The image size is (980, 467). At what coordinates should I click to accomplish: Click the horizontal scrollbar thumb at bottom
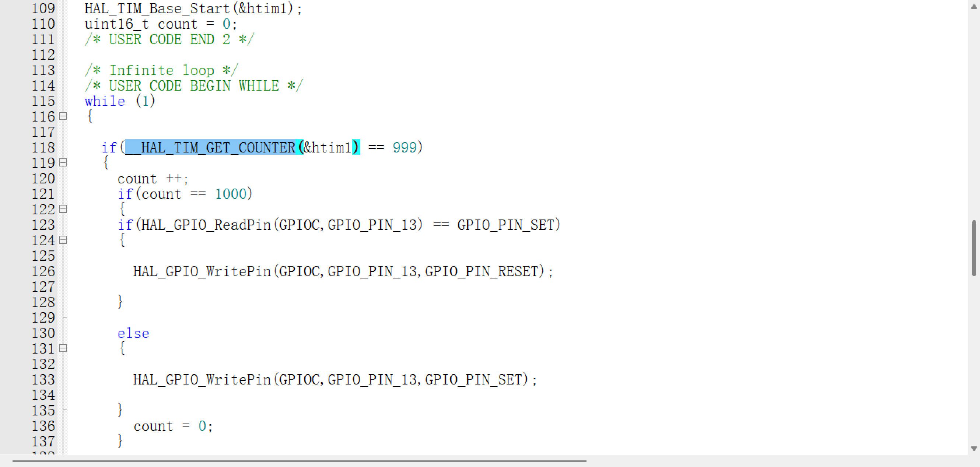pos(300,461)
